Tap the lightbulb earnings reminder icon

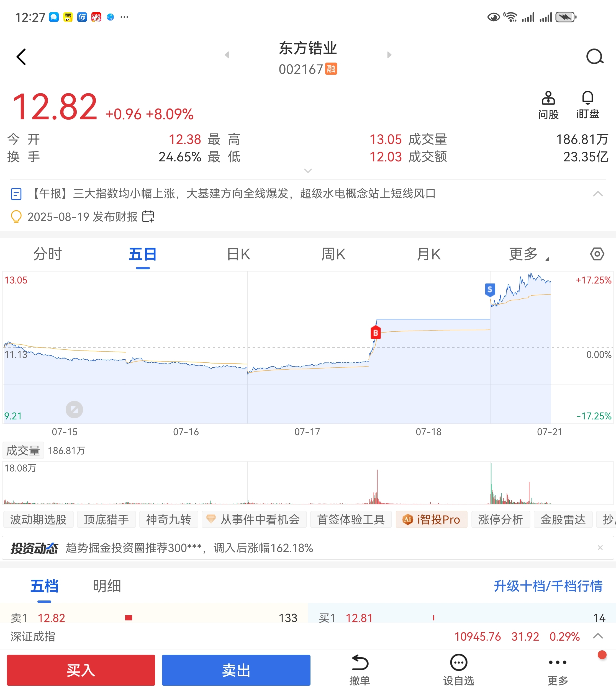point(16,216)
